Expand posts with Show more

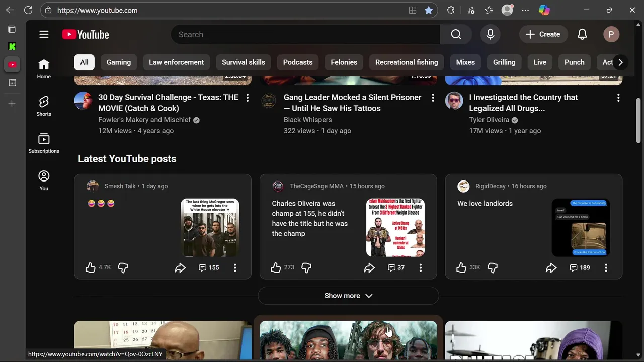(348, 296)
